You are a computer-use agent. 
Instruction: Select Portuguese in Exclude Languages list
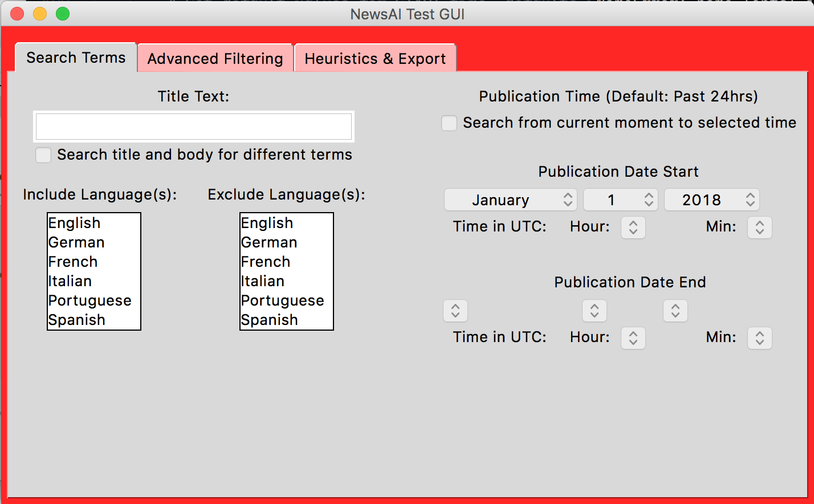282,300
